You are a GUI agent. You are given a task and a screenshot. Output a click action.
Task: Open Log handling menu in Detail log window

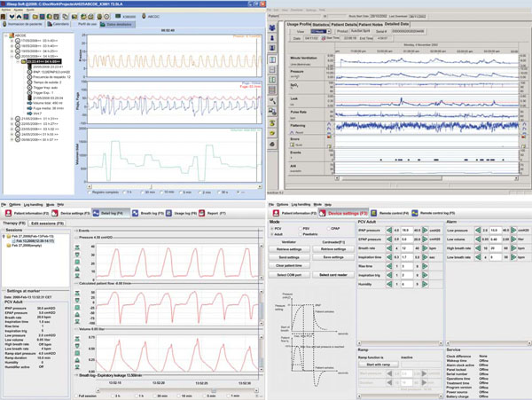coord(34,205)
